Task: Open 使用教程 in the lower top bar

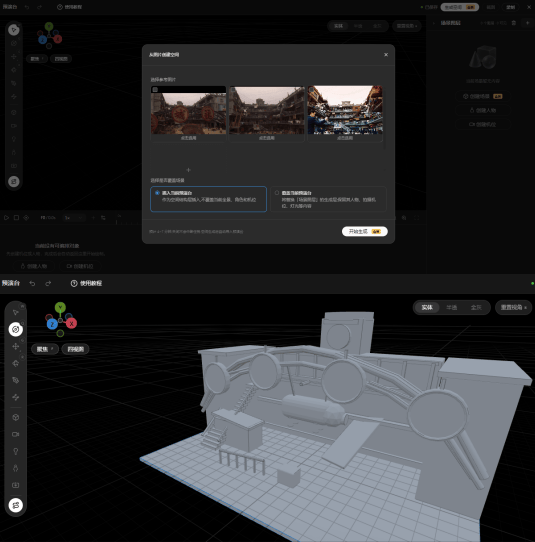Action: point(86,283)
